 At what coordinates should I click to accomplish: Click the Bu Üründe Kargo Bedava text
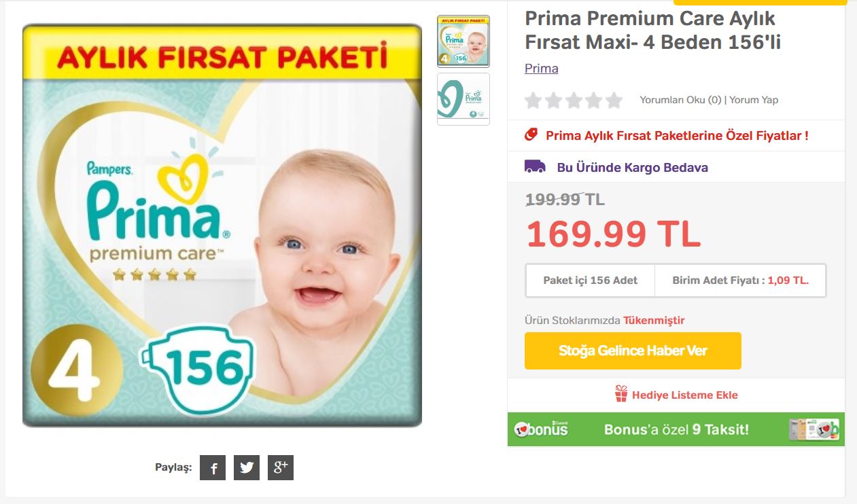coord(633,167)
